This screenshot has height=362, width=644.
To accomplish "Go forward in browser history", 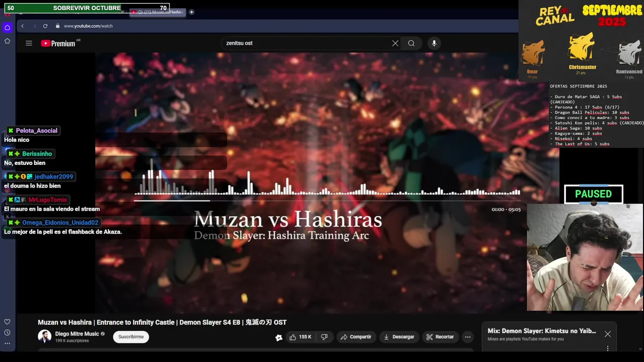I will (x=34, y=26).
